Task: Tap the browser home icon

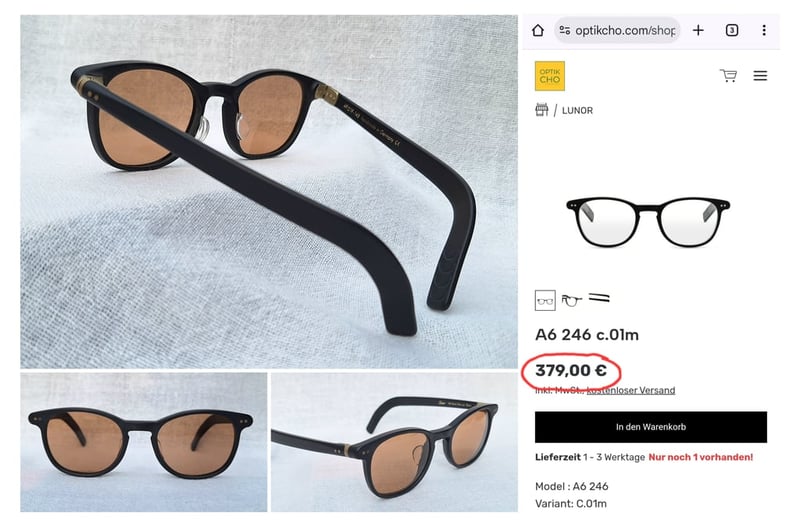Action: pos(538,30)
